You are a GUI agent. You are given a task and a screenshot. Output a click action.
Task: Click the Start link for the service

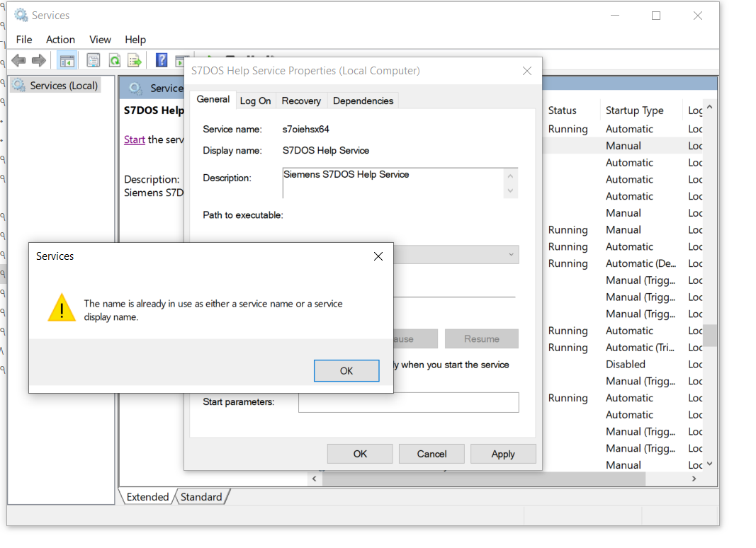pos(135,139)
